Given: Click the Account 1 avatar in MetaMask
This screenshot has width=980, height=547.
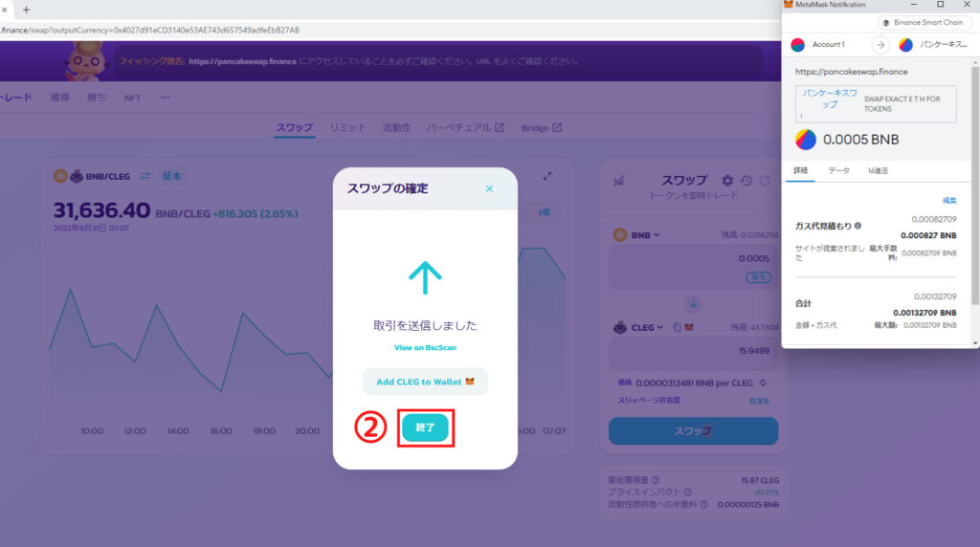Looking at the screenshot, I should [797, 45].
